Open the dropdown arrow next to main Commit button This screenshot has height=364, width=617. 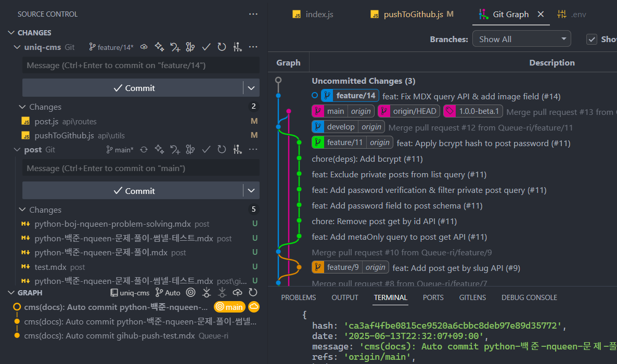point(251,191)
